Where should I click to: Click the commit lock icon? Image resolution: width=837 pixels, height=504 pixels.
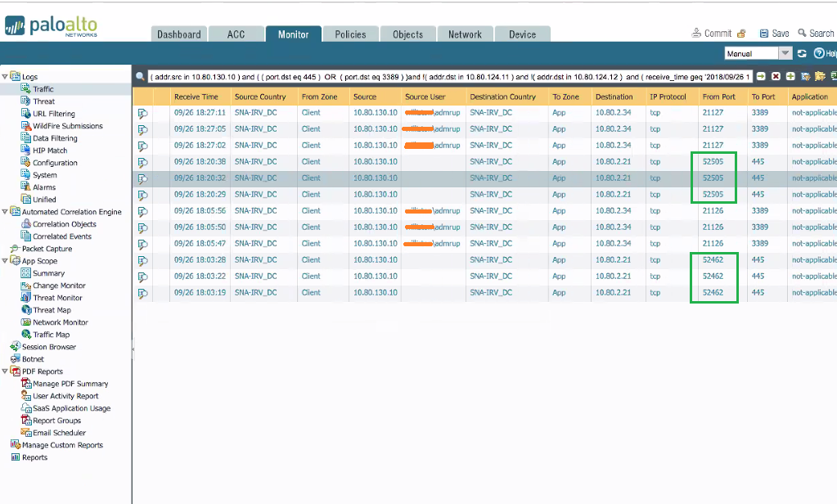(741, 34)
